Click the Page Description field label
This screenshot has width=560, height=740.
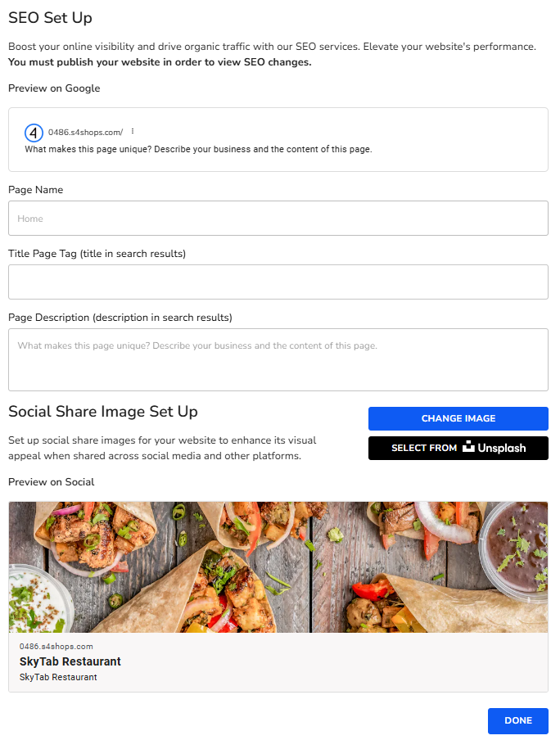tap(120, 318)
